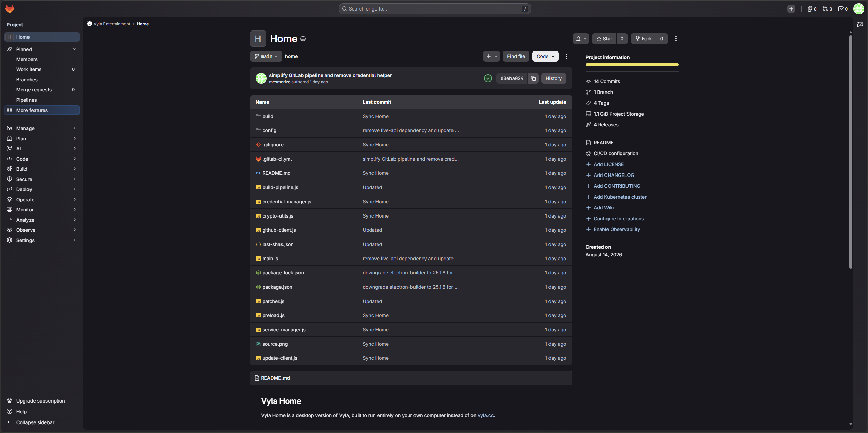Click Configure Integrations link

(x=619, y=219)
